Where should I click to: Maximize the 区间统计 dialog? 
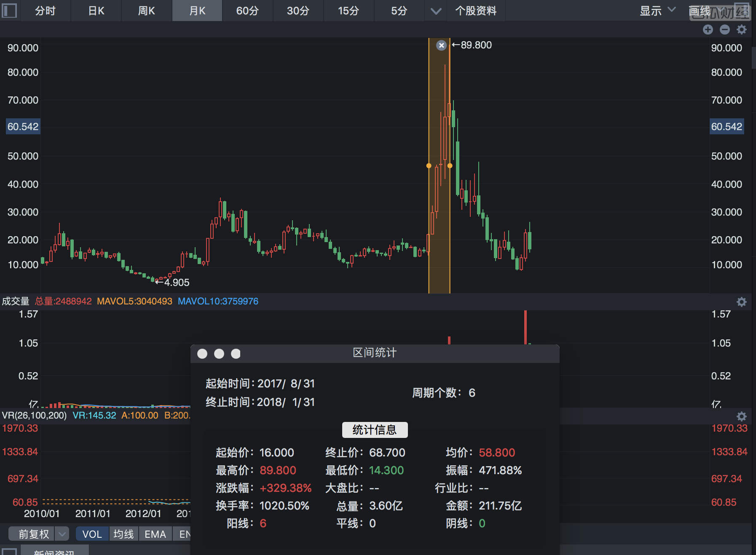pos(236,354)
